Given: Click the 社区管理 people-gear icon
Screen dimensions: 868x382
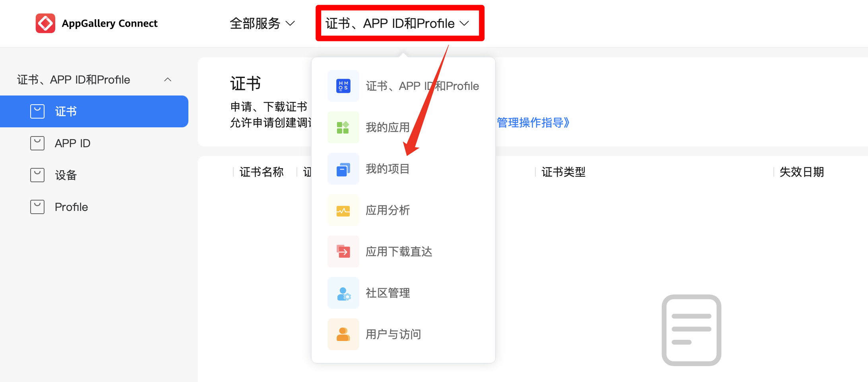Looking at the screenshot, I should click(x=343, y=293).
